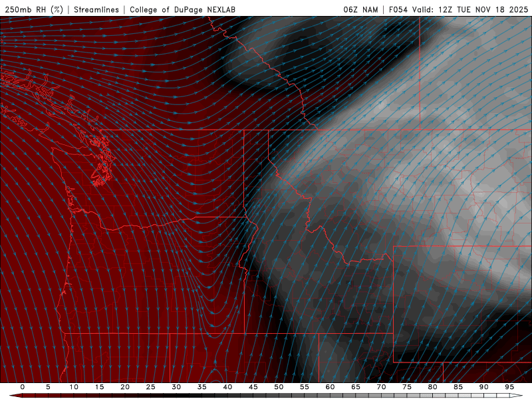Click the colorbar label "80"
The image size is (532, 399).
432,387
